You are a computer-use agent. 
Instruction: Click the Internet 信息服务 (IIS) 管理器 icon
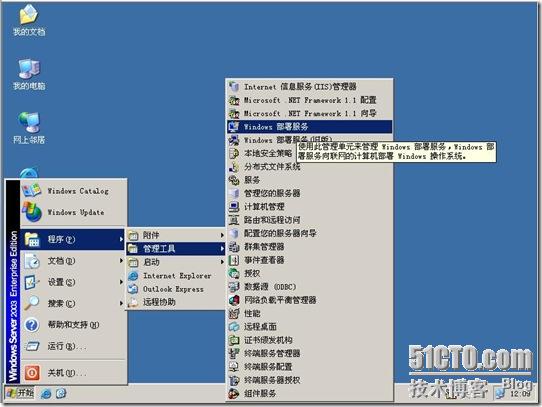click(x=234, y=86)
